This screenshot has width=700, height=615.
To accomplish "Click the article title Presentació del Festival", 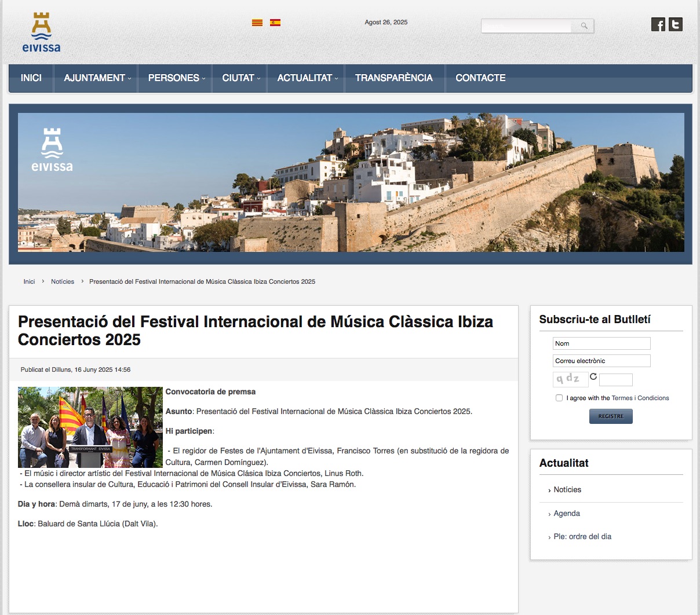I will click(256, 331).
